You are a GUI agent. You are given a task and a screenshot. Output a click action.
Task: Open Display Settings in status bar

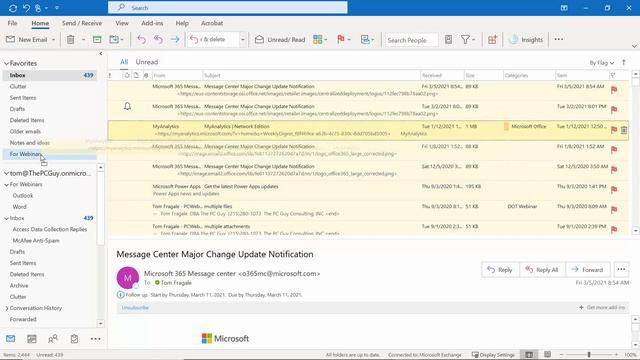(493, 355)
